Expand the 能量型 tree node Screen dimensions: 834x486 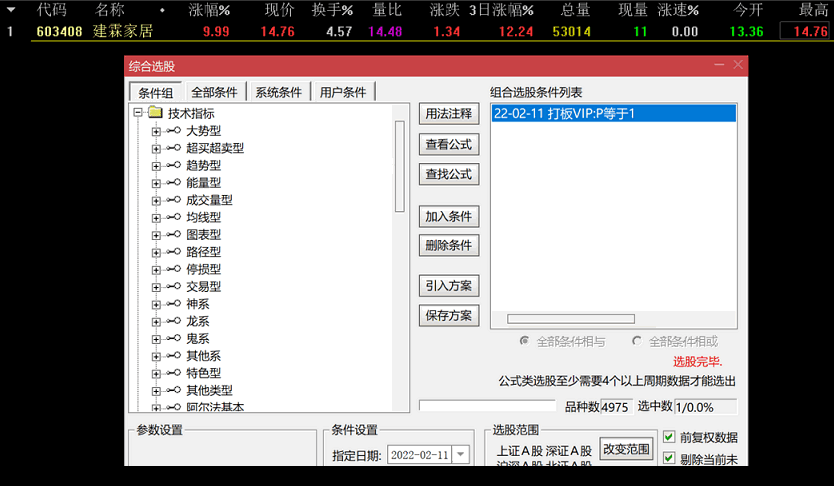[156, 183]
